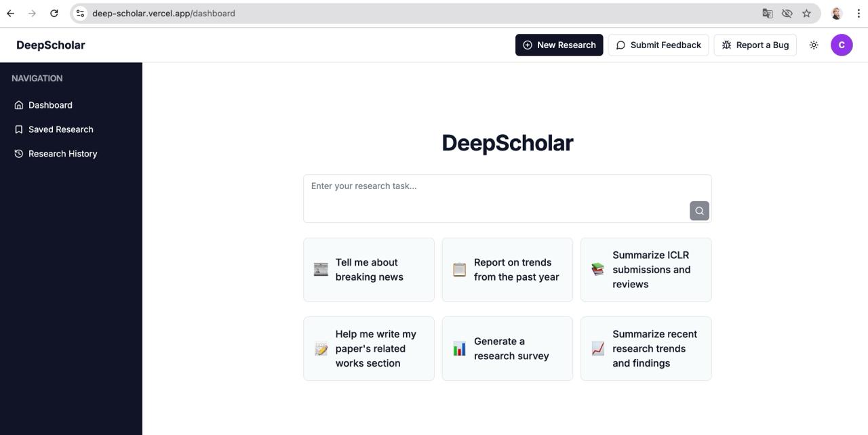
Task: Select the breaking news newspaper icon card
Action: coord(321,270)
